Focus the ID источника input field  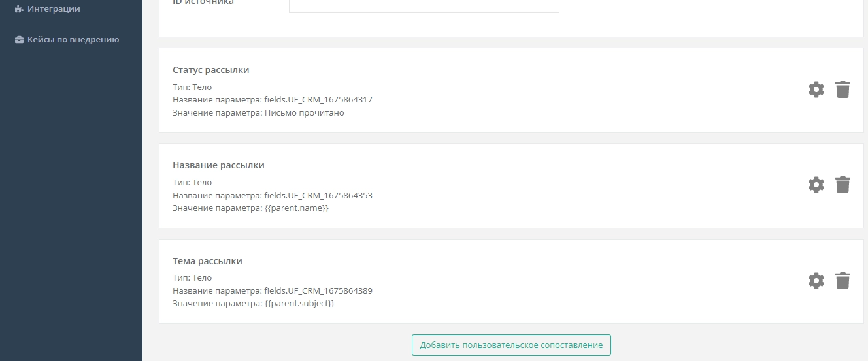(424, 5)
